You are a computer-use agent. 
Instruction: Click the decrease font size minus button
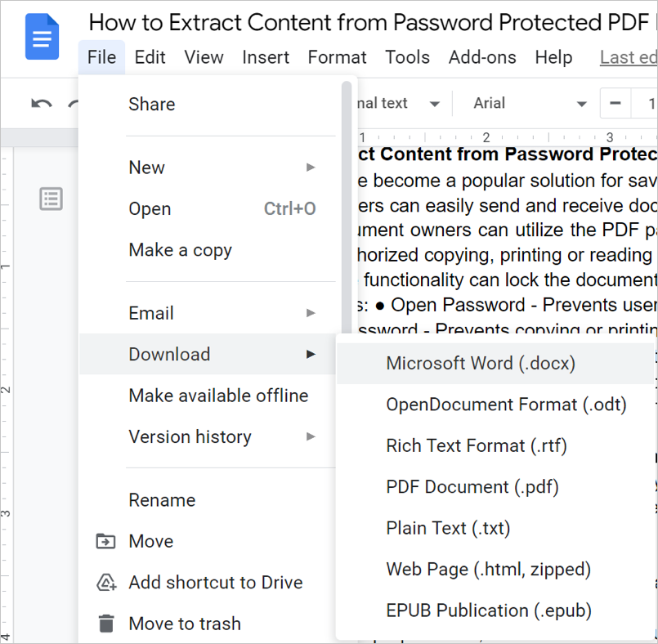click(x=615, y=104)
